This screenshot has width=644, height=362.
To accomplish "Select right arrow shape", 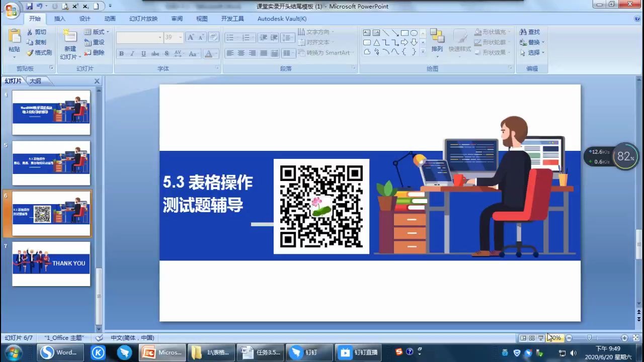I will [405, 43].
